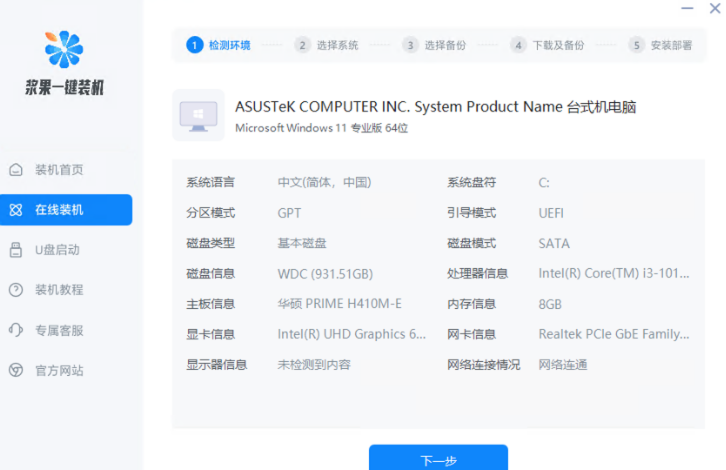Click the UEFI boot mode value

pos(551,213)
